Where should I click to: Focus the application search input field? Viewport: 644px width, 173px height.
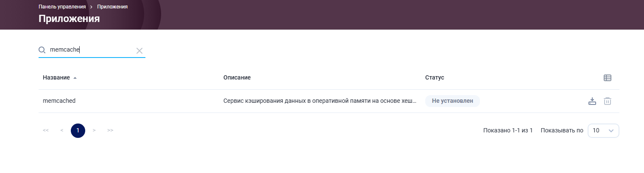[x=92, y=50]
